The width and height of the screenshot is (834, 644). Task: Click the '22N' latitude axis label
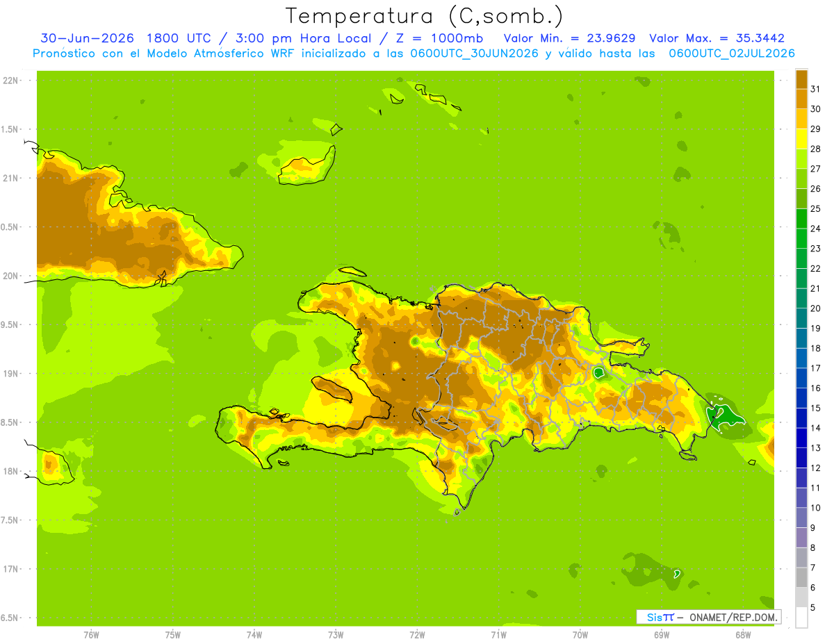point(12,80)
